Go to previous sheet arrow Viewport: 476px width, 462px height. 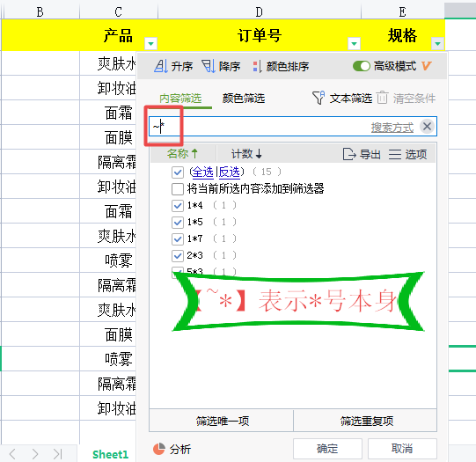click(12, 454)
